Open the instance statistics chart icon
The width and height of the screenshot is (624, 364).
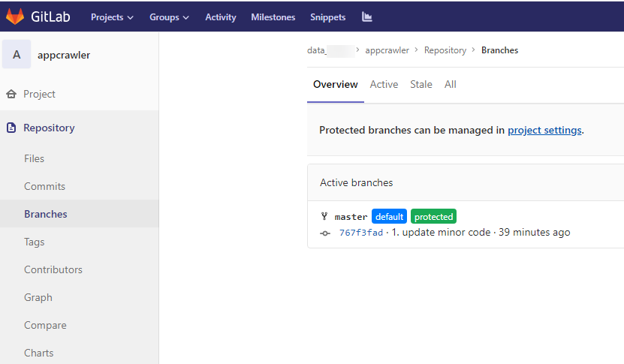point(367,17)
